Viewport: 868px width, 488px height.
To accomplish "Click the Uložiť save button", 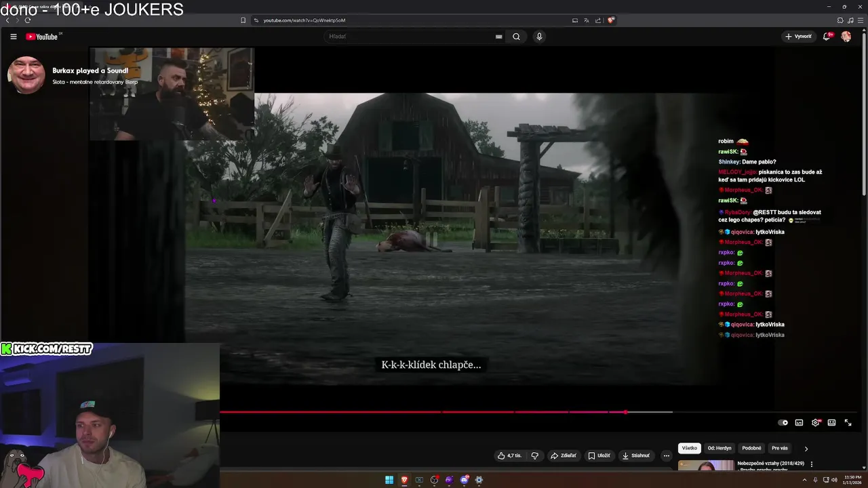I will click(599, 456).
